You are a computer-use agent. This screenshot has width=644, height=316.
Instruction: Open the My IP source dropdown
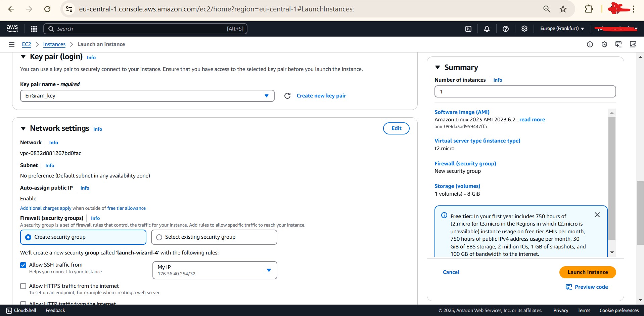tap(215, 270)
